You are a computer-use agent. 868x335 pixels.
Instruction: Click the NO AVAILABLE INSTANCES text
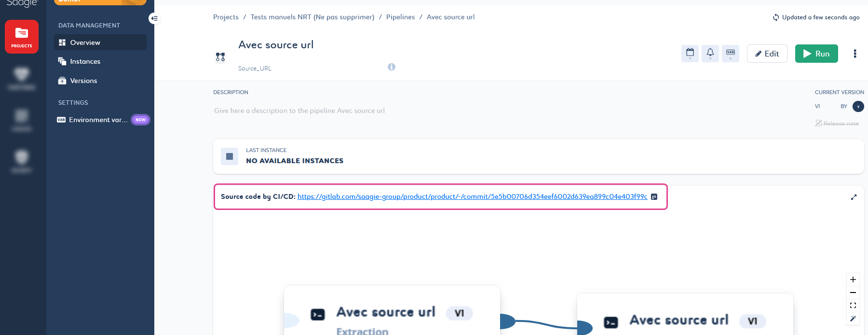[x=295, y=161]
